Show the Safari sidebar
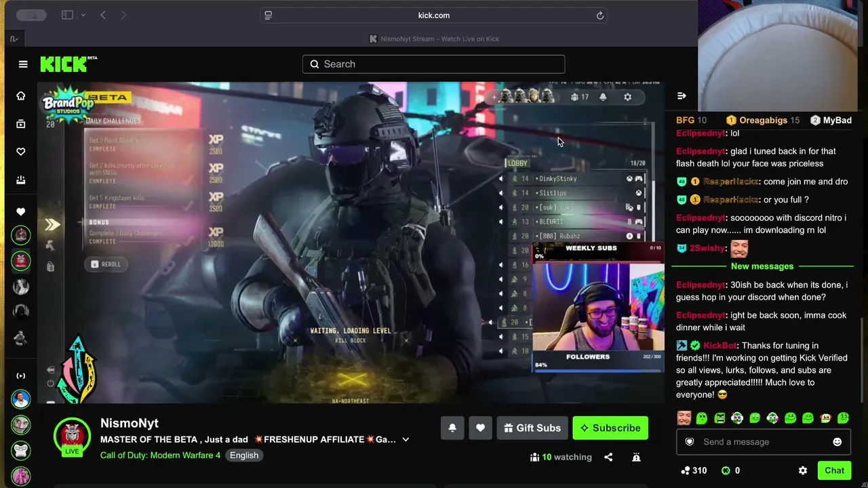The image size is (868, 488). pyautogui.click(x=67, y=15)
